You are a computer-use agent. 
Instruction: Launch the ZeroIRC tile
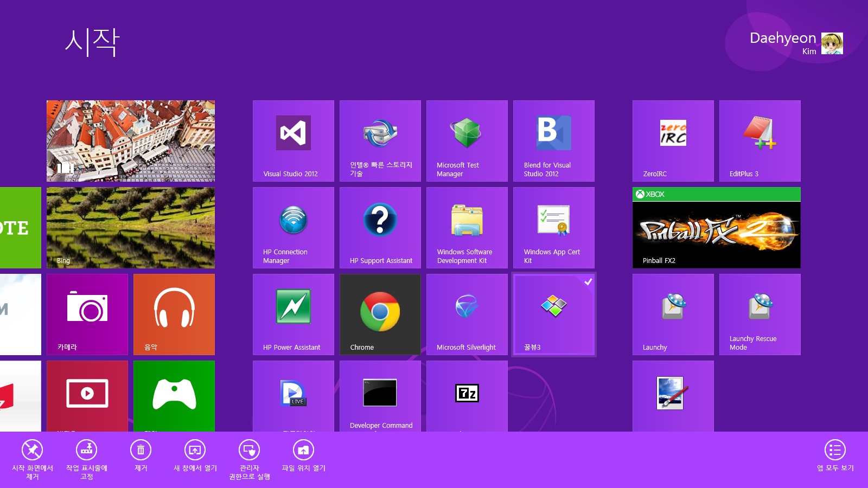coord(673,141)
